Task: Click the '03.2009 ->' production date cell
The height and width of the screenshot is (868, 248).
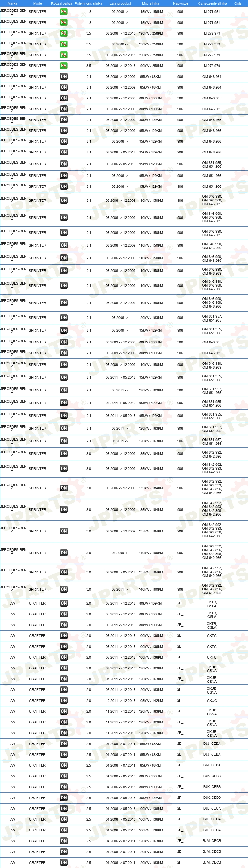Action: [x=120, y=553]
